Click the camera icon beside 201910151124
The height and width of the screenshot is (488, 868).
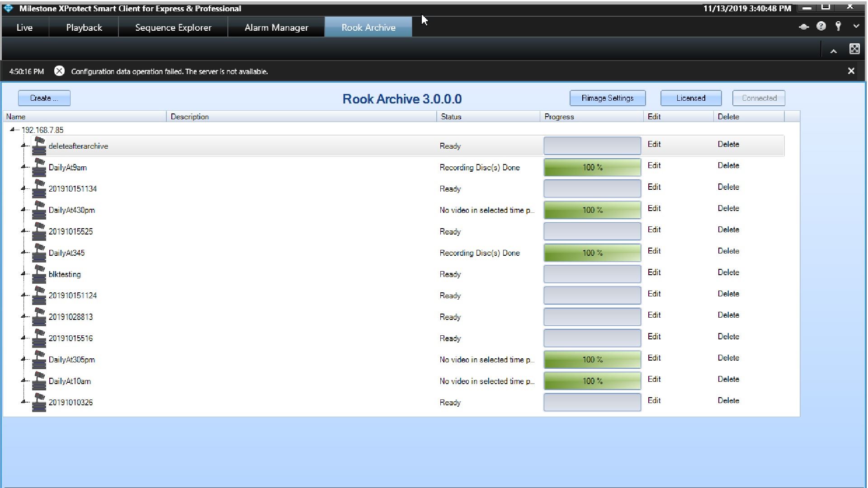point(39,295)
